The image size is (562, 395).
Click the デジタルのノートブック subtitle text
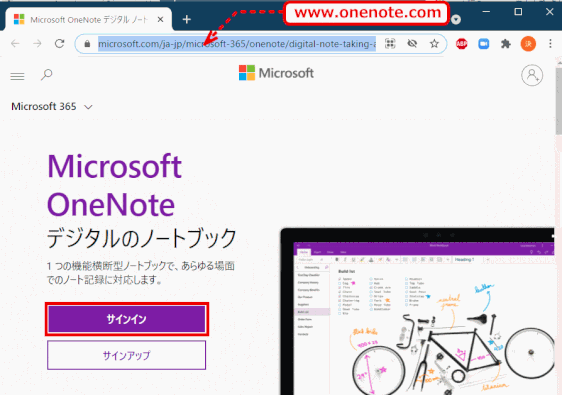pos(142,238)
